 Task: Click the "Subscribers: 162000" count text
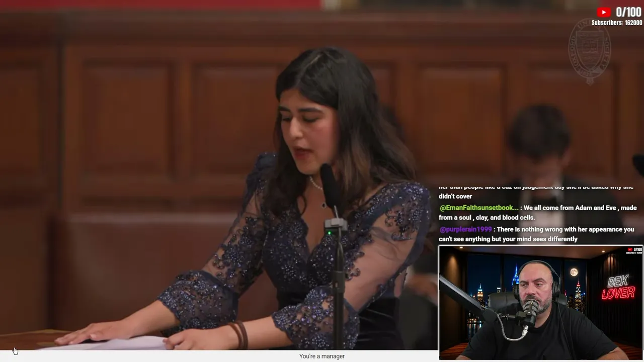point(617,23)
